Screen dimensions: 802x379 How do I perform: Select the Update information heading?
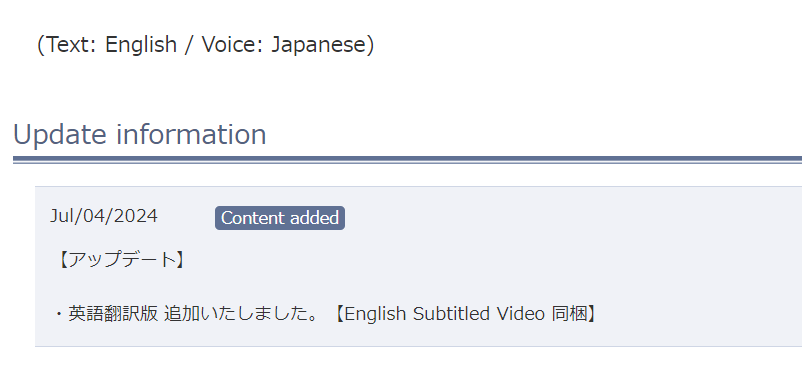pos(140,135)
